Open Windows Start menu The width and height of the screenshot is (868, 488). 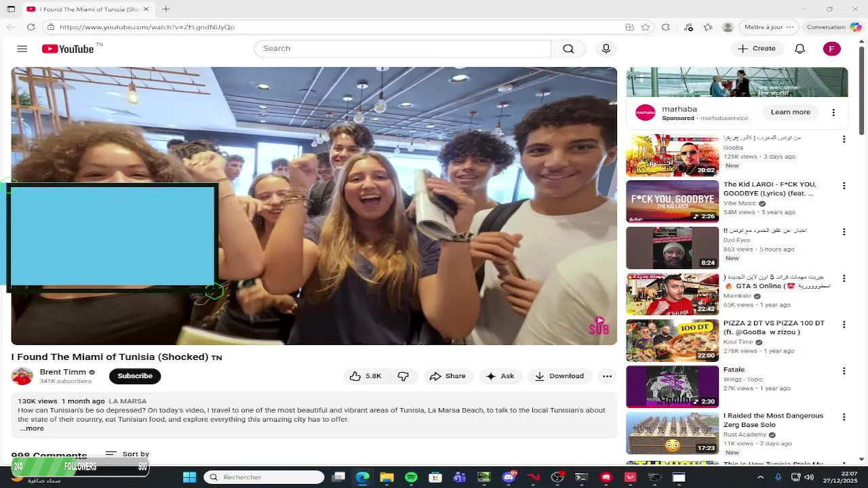[190, 477]
